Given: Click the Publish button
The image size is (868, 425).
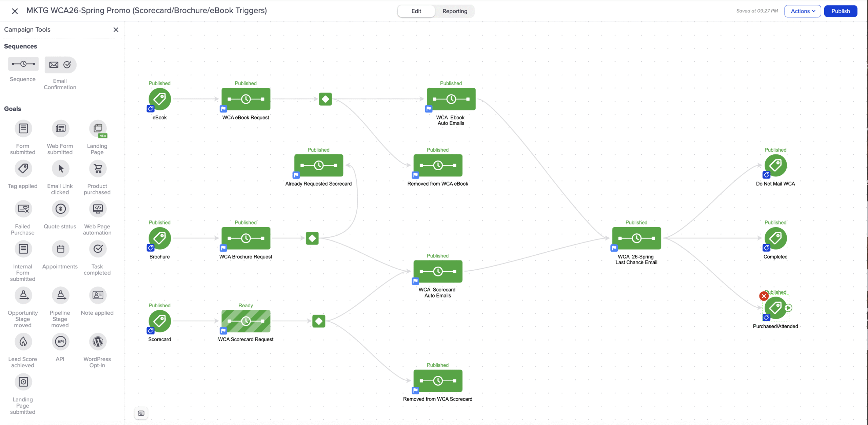Looking at the screenshot, I should 841,11.
